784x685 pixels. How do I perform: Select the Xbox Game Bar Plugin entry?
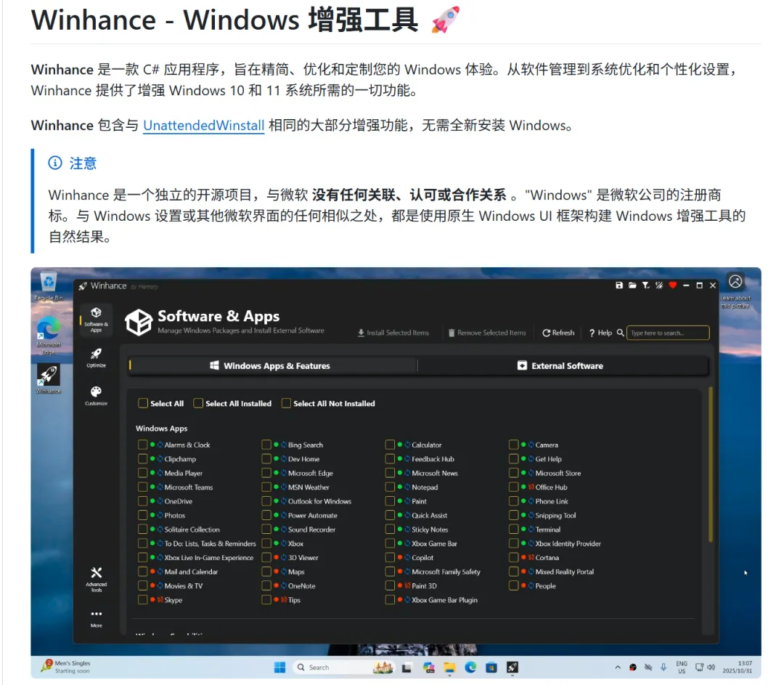pyautogui.click(x=444, y=600)
